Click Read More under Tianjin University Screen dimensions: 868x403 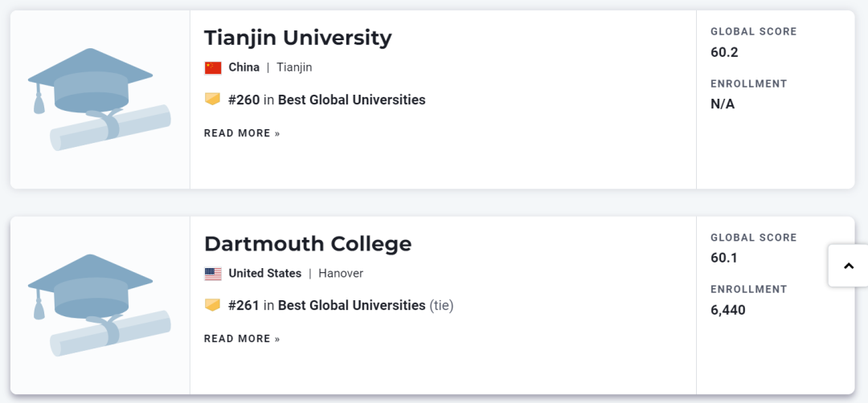242,133
